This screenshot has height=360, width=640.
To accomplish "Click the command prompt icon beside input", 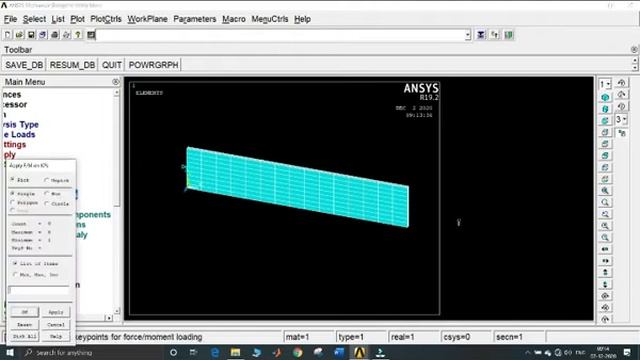I will coord(91,35).
